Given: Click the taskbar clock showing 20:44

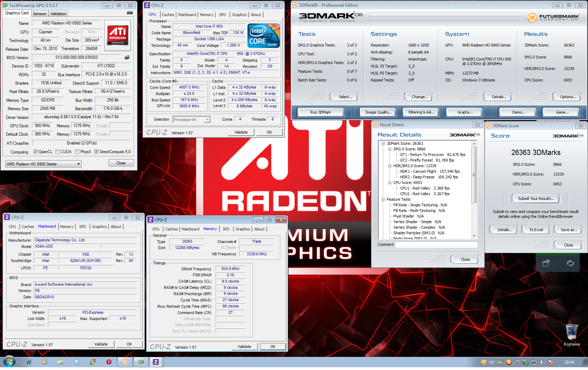Looking at the screenshot, I should (x=569, y=362).
